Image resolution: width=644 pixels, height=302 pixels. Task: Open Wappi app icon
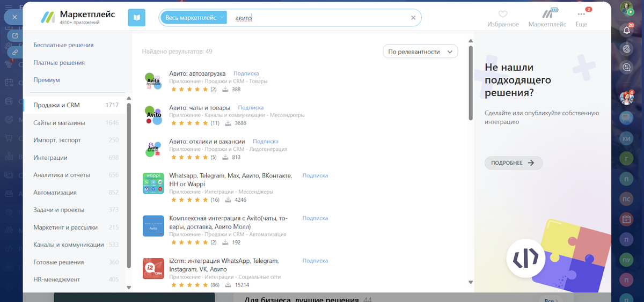click(x=153, y=183)
